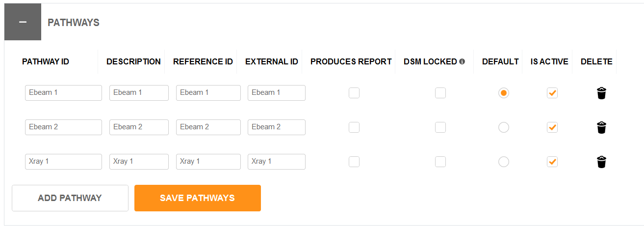Save changes with Save Pathways button
Viewport: 644px width, 232px height.
(198, 198)
